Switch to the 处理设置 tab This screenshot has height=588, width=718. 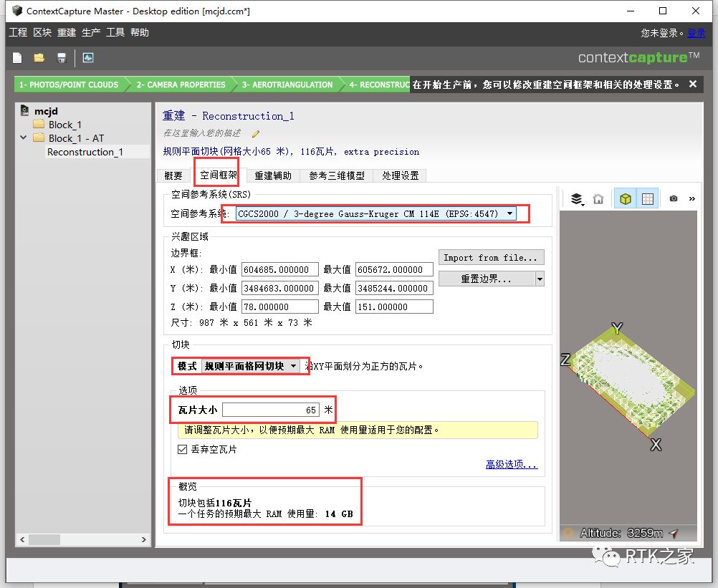[401, 175]
